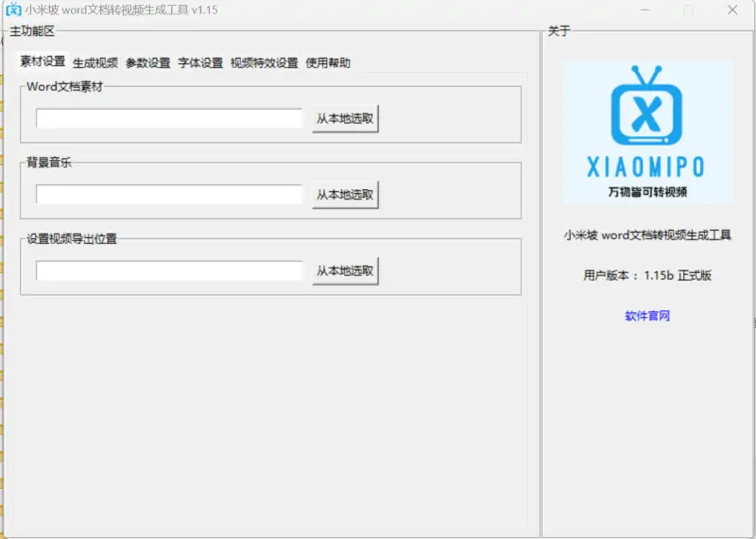
Task: Click the Word文档素材 path input field
Action: (169, 119)
